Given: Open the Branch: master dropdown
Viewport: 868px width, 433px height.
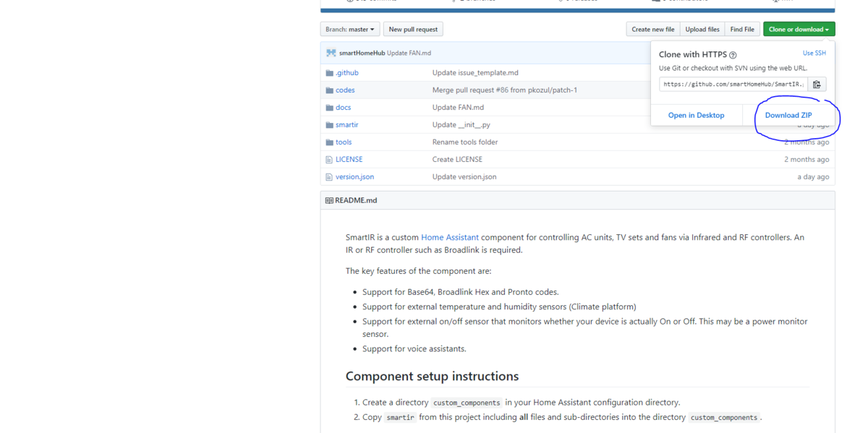Looking at the screenshot, I should [350, 29].
